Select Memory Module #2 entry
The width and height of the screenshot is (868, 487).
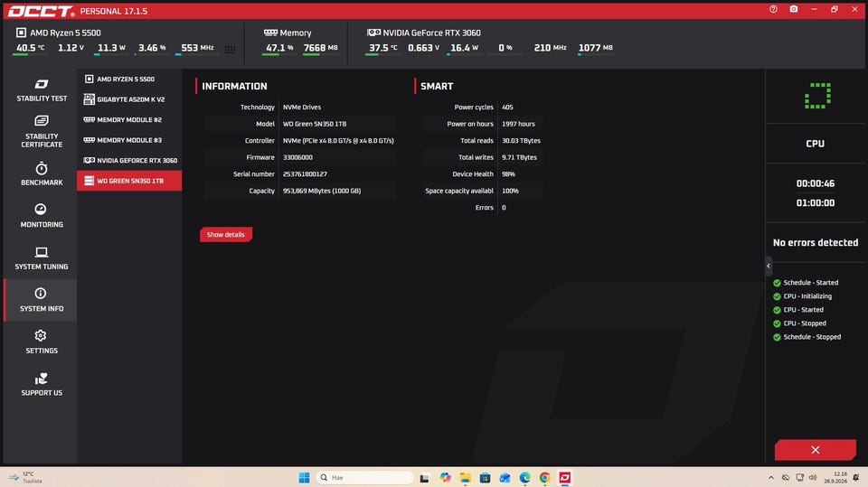point(129,119)
